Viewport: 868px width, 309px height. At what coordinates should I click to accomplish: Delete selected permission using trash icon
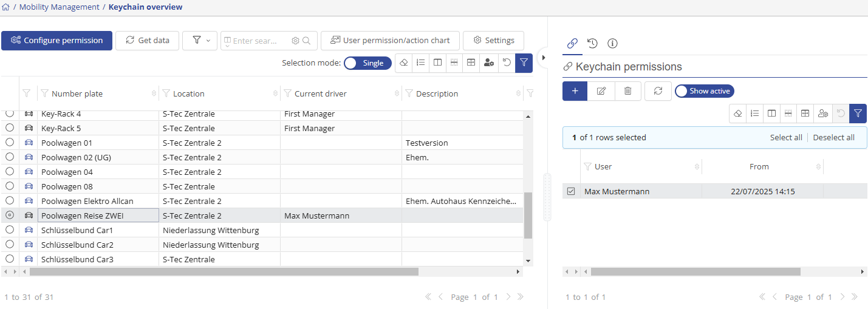pyautogui.click(x=628, y=91)
